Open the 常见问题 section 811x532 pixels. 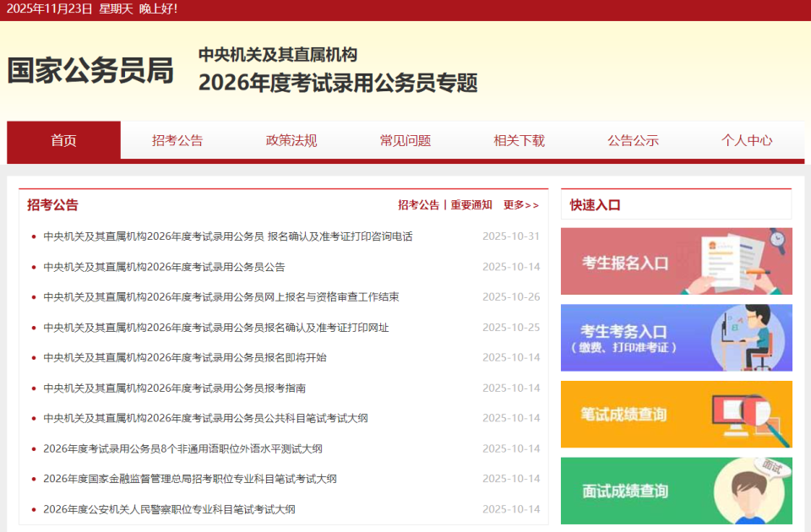click(404, 141)
